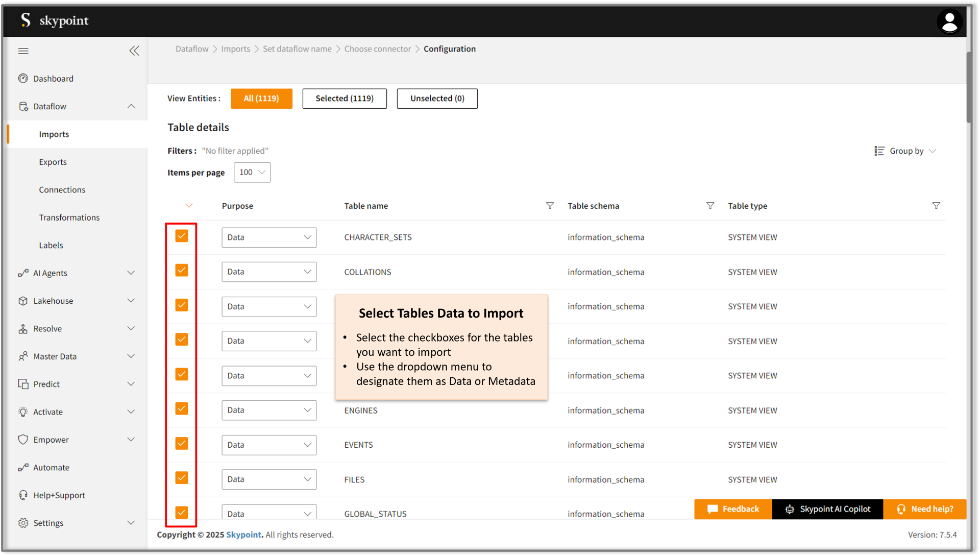The width and height of the screenshot is (980, 556).
Task: Uncheck the CHARACTER_SETS table checkbox
Action: [182, 236]
